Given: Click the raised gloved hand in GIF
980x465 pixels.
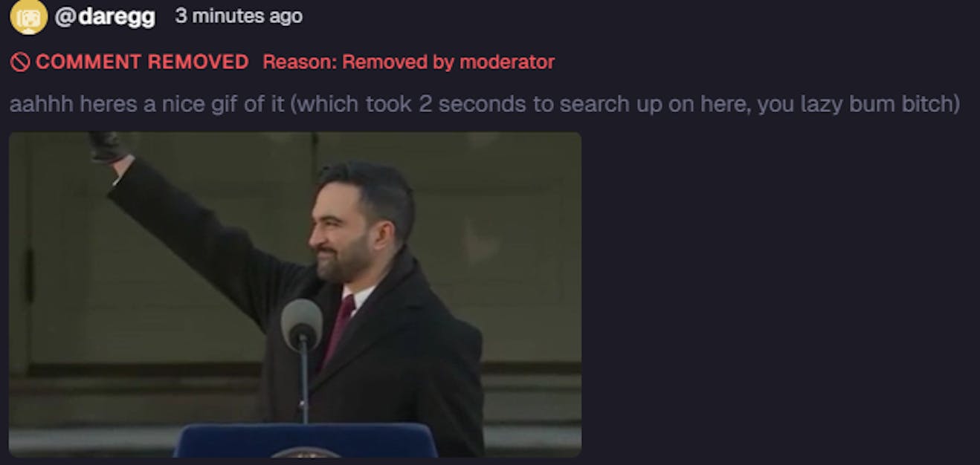Looking at the screenshot, I should tap(109, 146).
